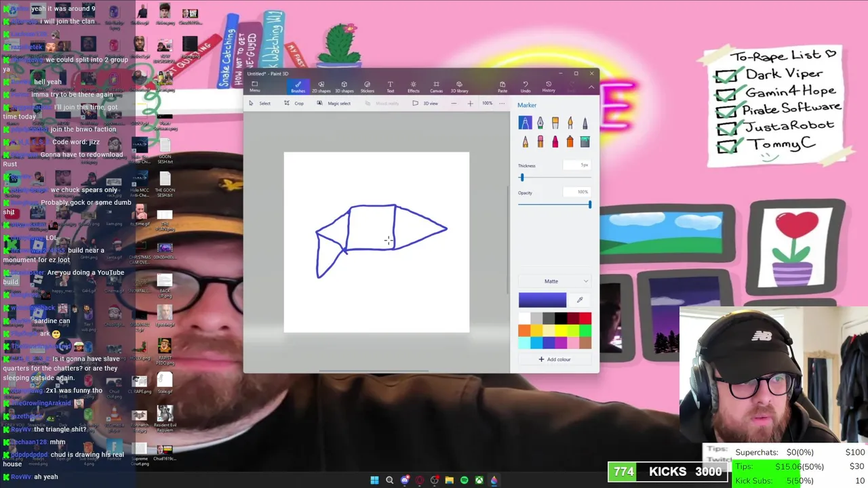Pick the purple colour swatch
Screen dimensions: 868x488
pyautogui.click(x=561, y=343)
